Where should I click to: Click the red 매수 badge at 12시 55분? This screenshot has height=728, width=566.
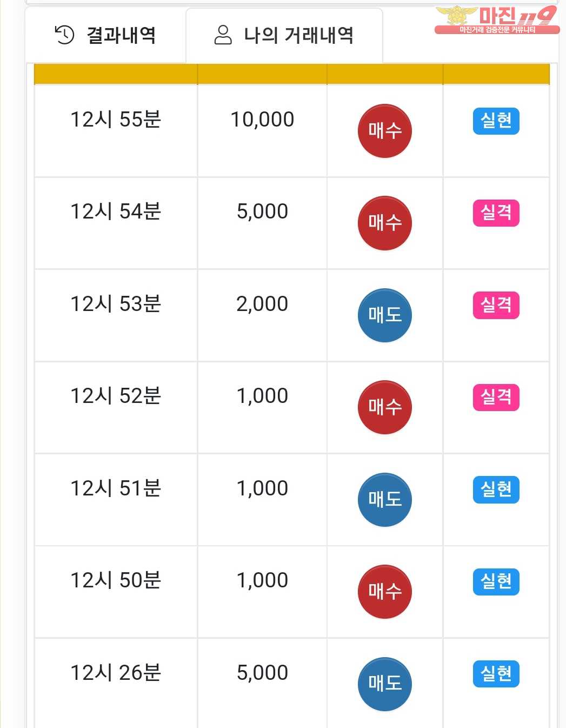[385, 131]
